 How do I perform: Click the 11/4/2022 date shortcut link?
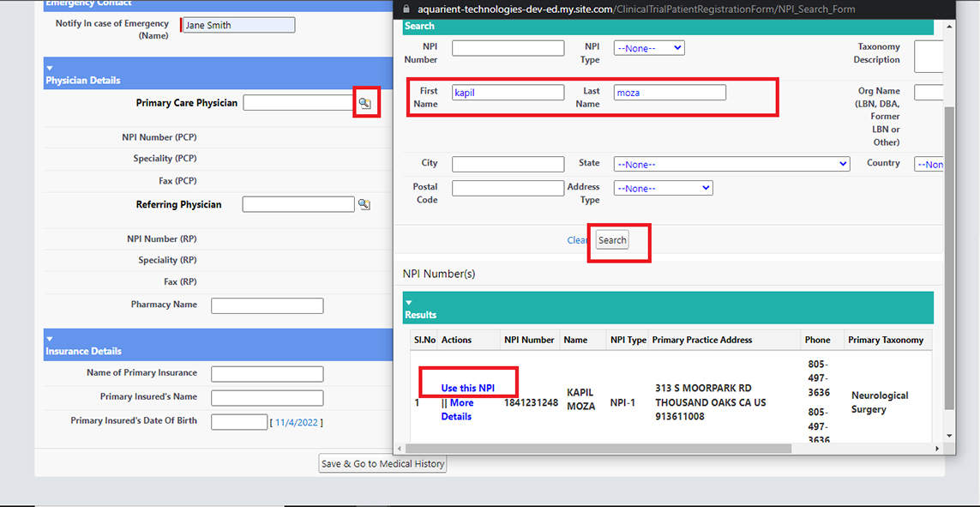pyautogui.click(x=298, y=422)
